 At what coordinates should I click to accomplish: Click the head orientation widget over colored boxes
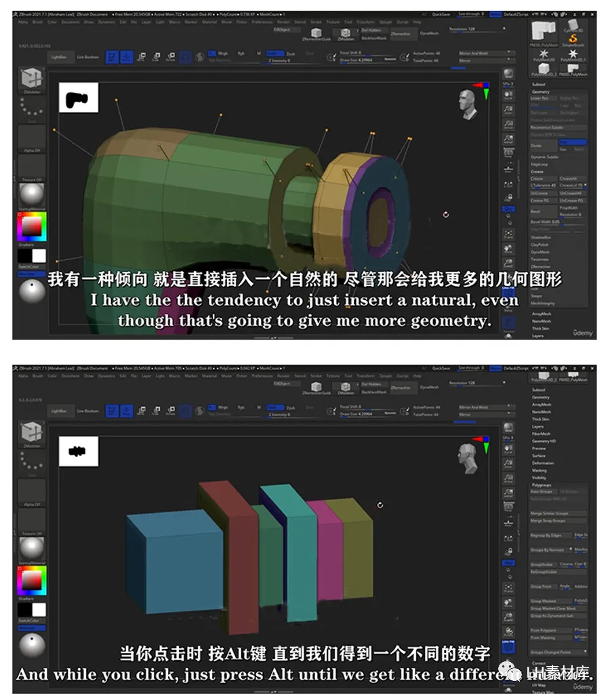(468, 459)
